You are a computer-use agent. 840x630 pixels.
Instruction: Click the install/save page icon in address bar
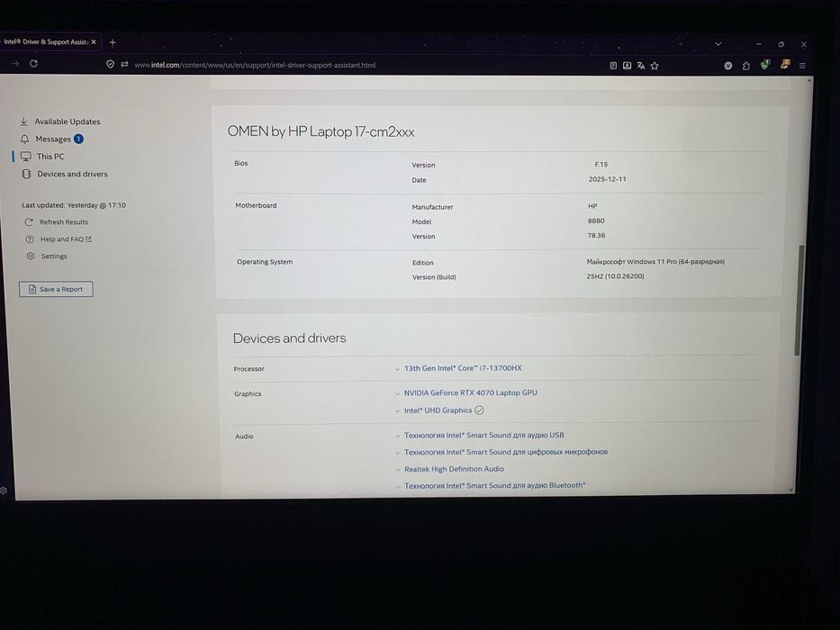[x=627, y=66]
